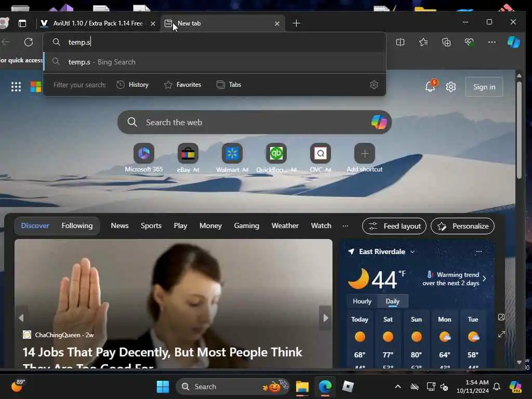Open the notifications bell icon
The width and height of the screenshot is (532, 399).
click(x=430, y=87)
